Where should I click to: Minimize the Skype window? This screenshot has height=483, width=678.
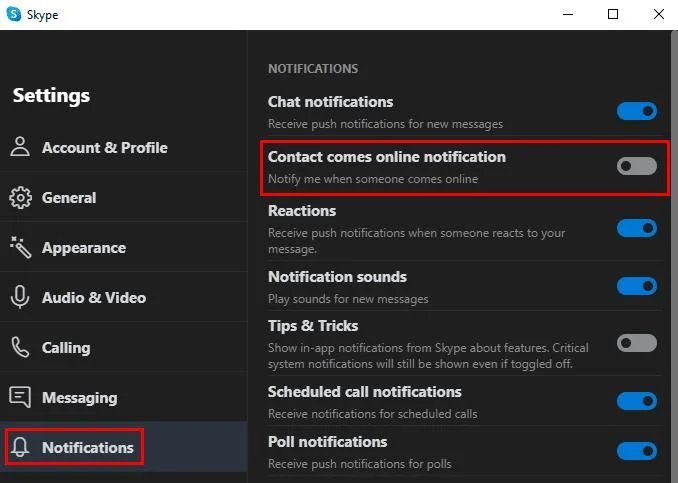click(568, 14)
